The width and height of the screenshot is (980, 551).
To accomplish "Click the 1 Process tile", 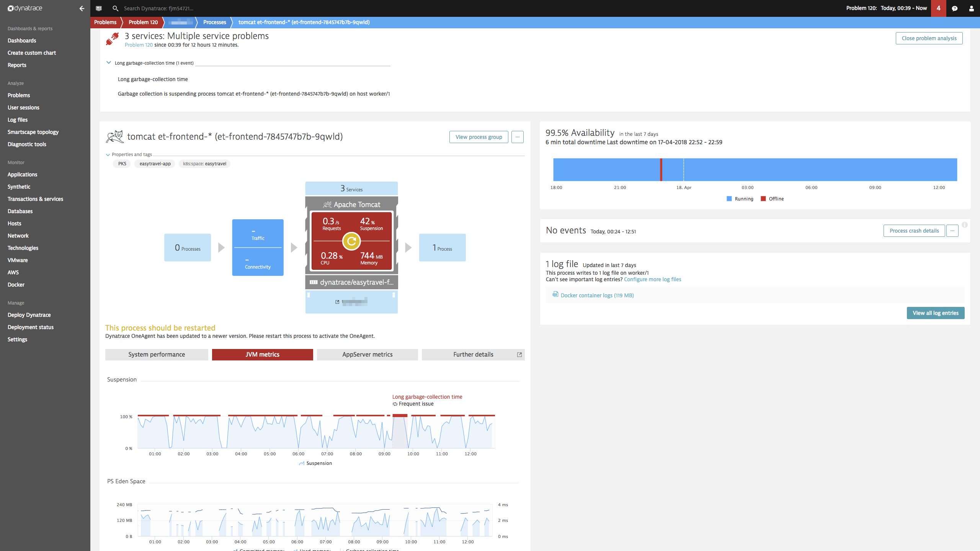I will pyautogui.click(x=443, y=248).
